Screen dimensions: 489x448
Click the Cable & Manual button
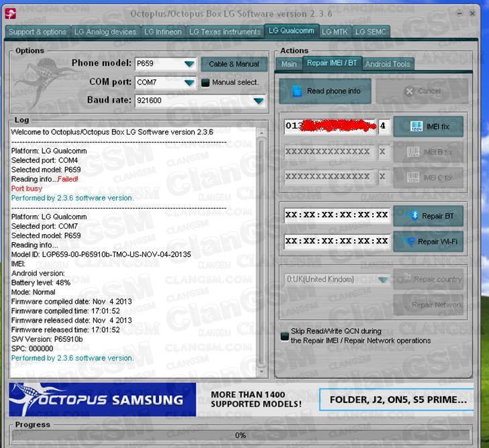[234, 64]
